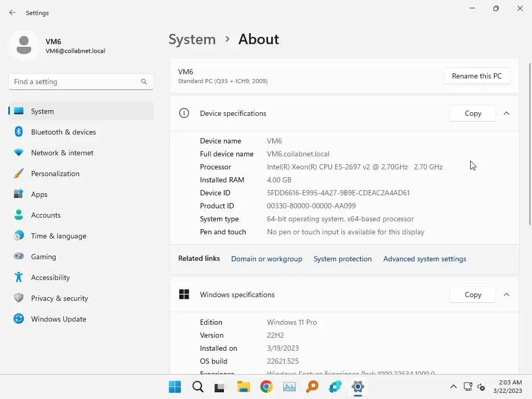
Task: Click the Installed on date 3/19/2023
Action: pos(283,348)
